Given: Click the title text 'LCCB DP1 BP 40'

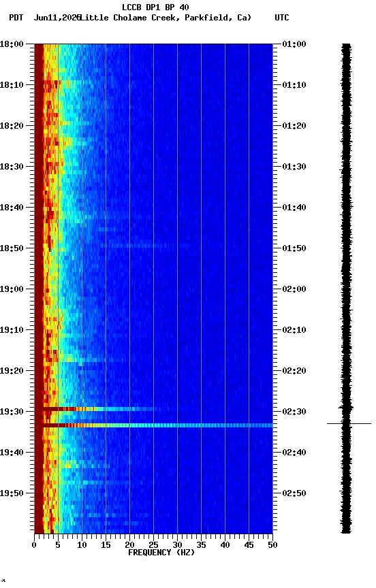Looking at the screenshot, I should point(155,7).
